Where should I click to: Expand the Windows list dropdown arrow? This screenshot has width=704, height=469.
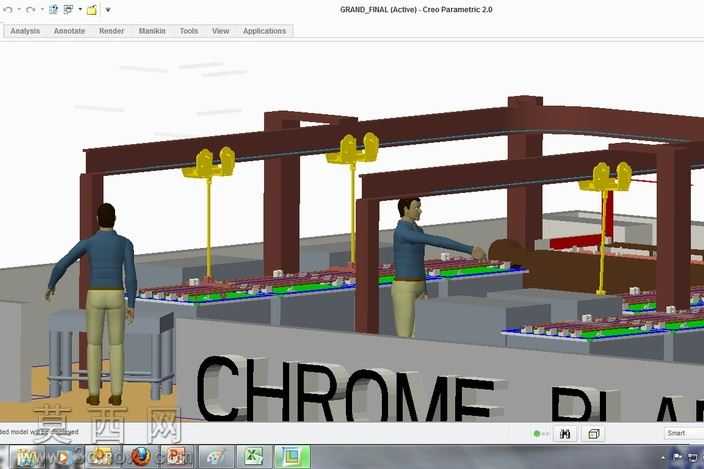[x=80, y=9]
